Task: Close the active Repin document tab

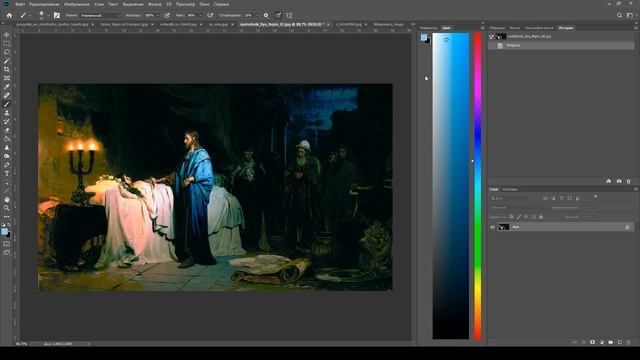Action: (328, 24)
